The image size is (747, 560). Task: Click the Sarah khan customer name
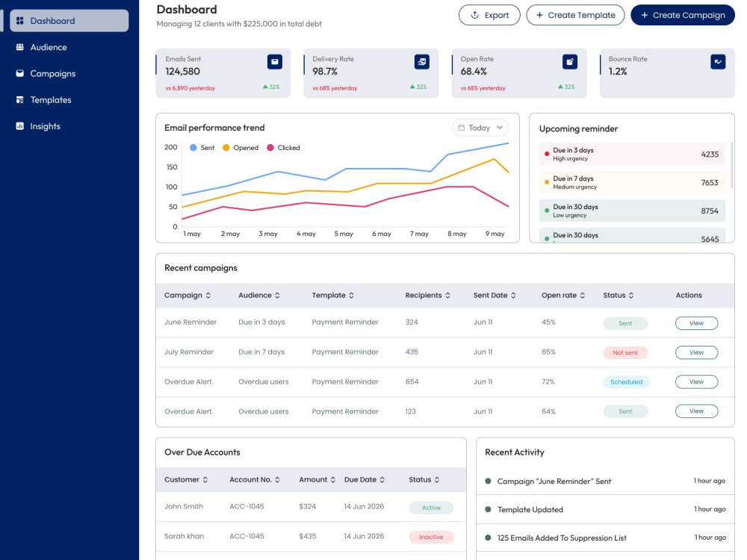point(184,536)
